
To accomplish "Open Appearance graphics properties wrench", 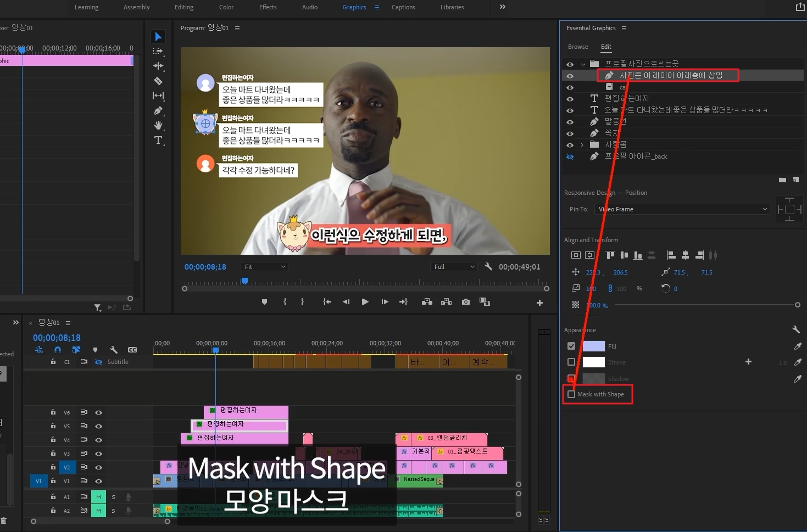I will [796, 329].
